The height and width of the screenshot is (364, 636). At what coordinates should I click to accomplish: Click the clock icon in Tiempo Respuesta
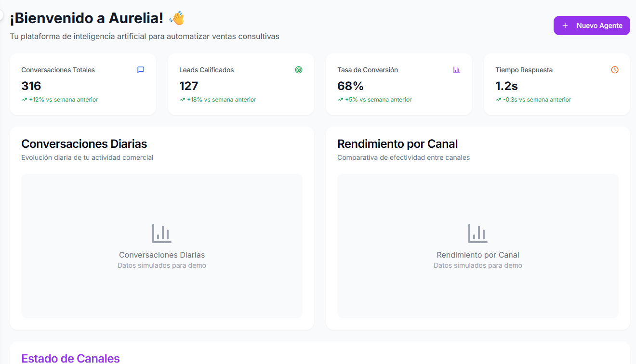click(x=615, y=70)
